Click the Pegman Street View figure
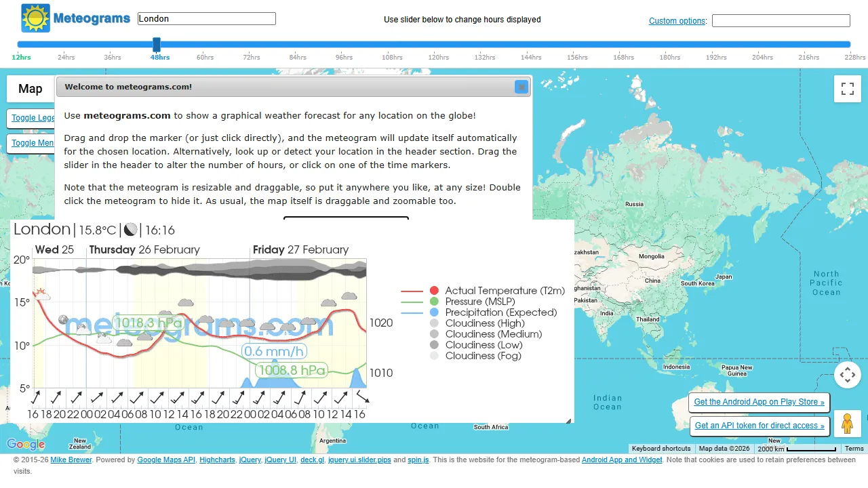 coord(847,423)
